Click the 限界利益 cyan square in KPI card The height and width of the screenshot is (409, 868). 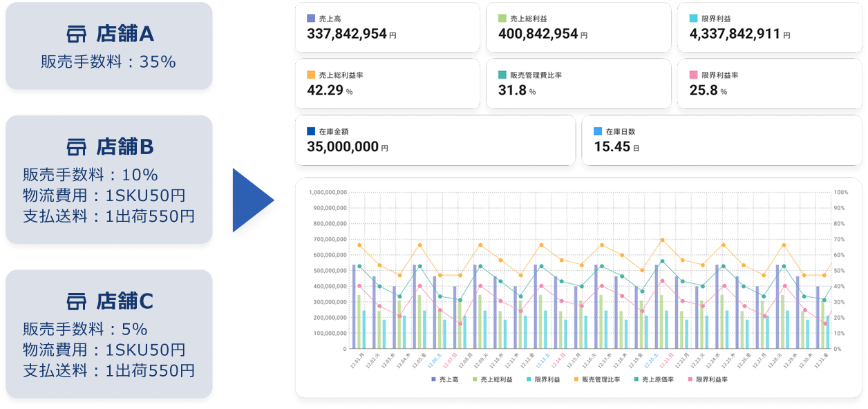(694, 19)
